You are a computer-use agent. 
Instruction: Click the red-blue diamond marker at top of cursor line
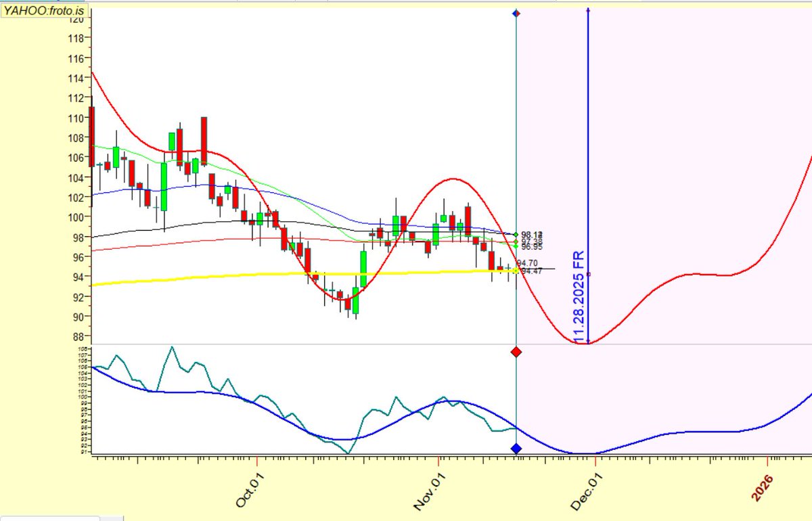point(516,14)
